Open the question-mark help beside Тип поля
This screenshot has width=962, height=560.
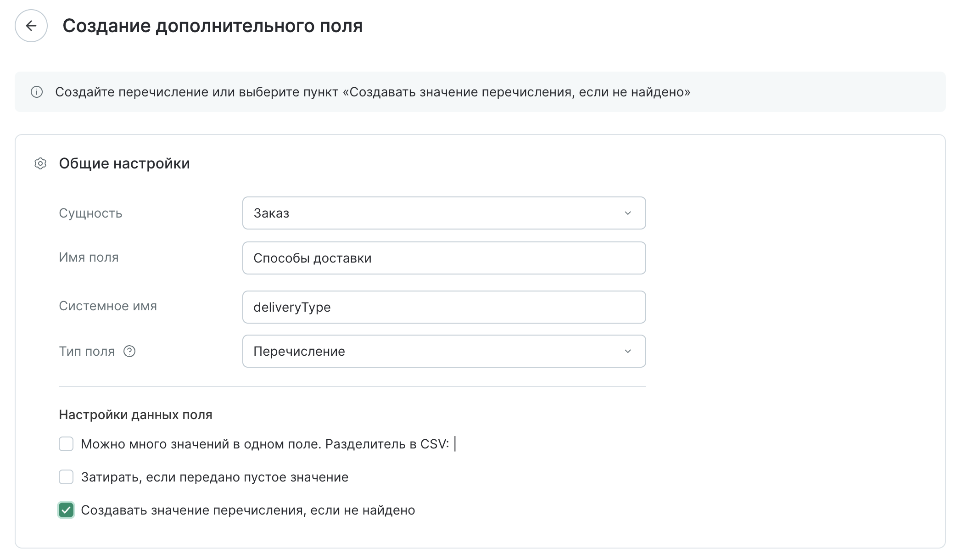(x=130, y=352)
